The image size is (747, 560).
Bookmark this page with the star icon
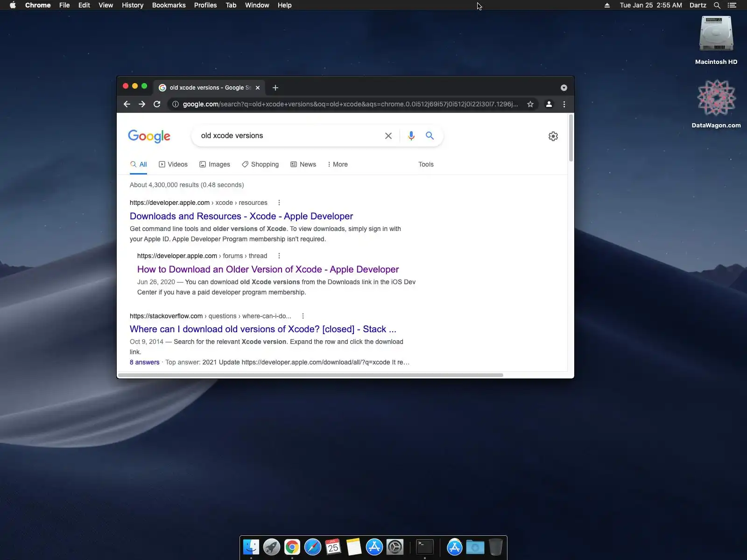(530, 104)
